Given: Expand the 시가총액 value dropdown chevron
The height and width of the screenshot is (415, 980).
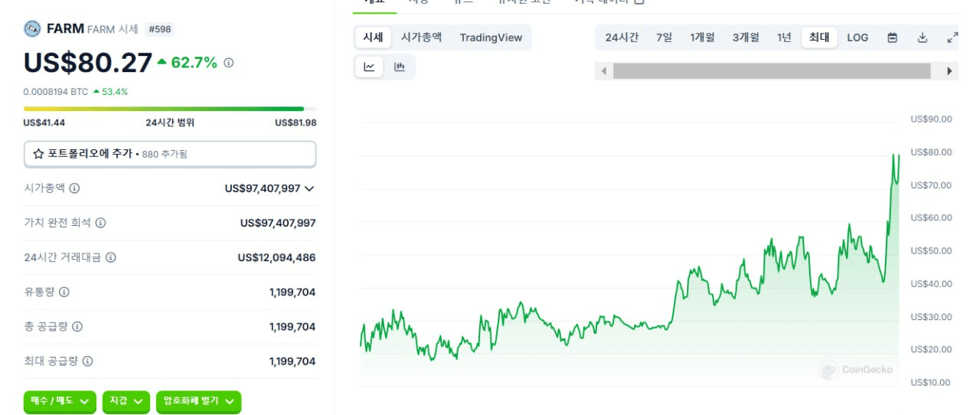Looking at the screenshot, I should [x=309, y=188].
